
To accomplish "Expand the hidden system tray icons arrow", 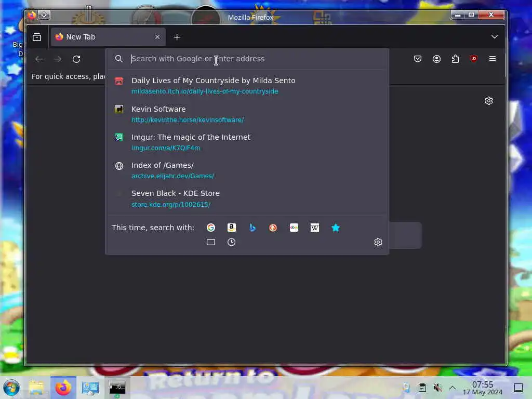I will [x=453, y=388].
